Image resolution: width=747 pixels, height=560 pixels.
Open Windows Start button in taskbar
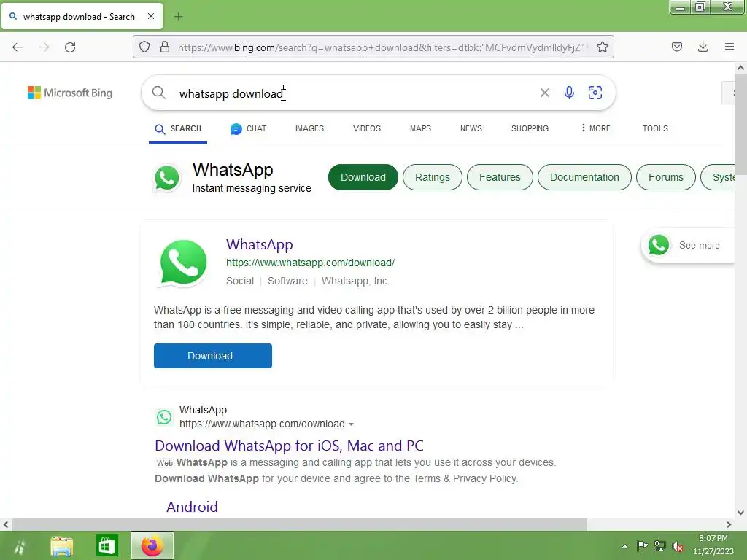tap(19, 545)
